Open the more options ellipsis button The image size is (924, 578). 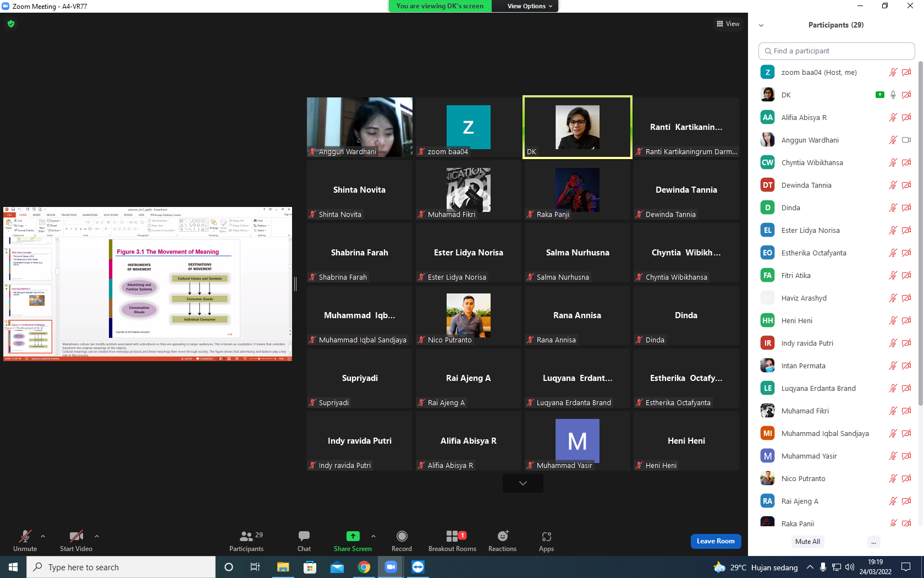coord(873,542)
